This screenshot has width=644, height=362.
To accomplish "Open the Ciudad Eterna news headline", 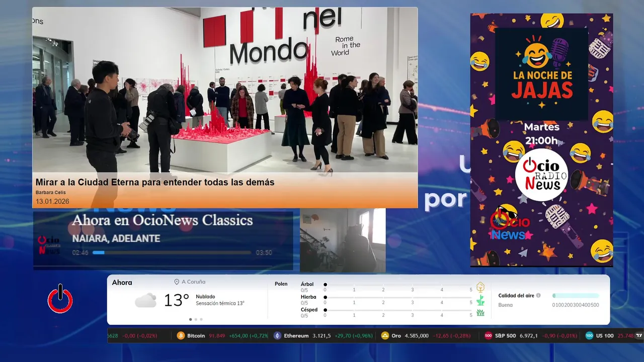I will tap(155, 183).
